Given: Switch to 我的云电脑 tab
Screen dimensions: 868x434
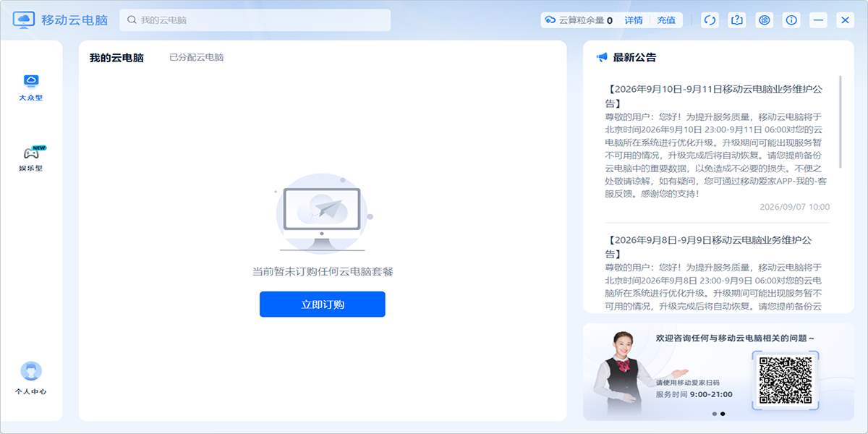Looking at the screenshot, I should pos(116,58).
